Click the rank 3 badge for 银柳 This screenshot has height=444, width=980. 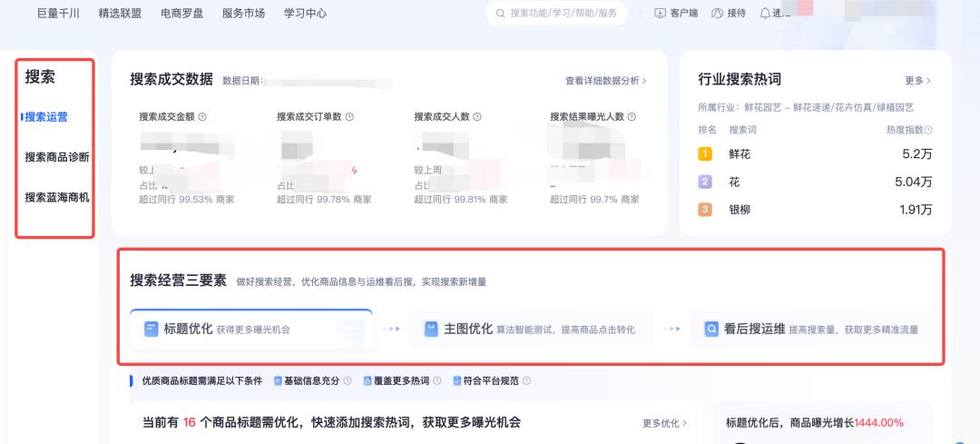click(x=705, y=210)
